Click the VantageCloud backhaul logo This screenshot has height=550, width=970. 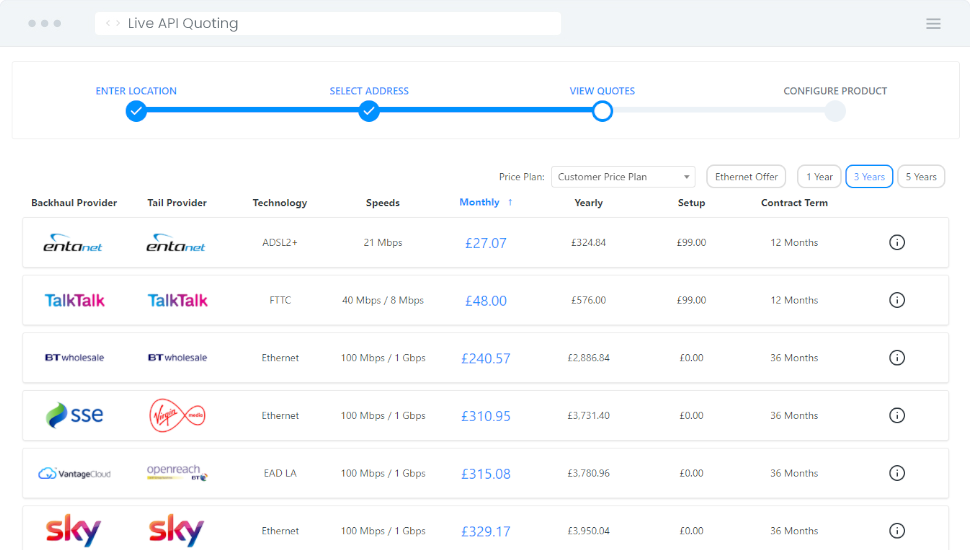click(74, 474)
